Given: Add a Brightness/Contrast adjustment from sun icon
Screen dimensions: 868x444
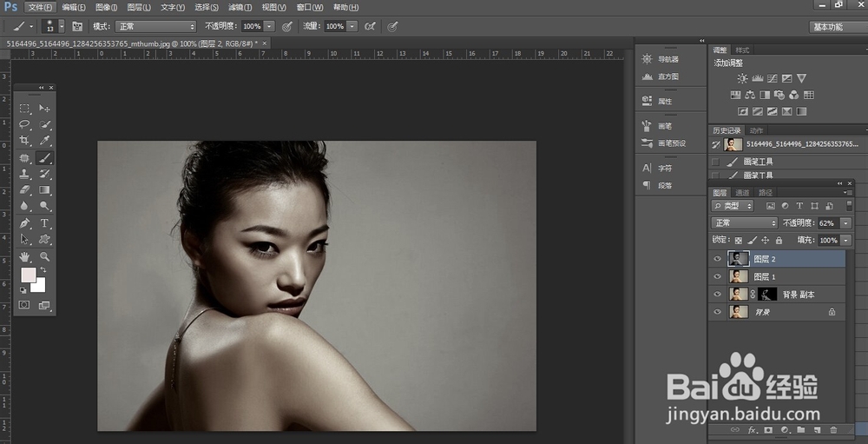Looking at the screenshot, I should click(x=742, y=79).
